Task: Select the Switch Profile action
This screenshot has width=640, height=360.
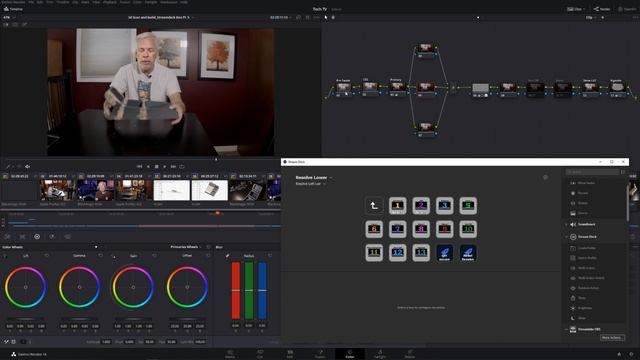Action: point(583,258)
